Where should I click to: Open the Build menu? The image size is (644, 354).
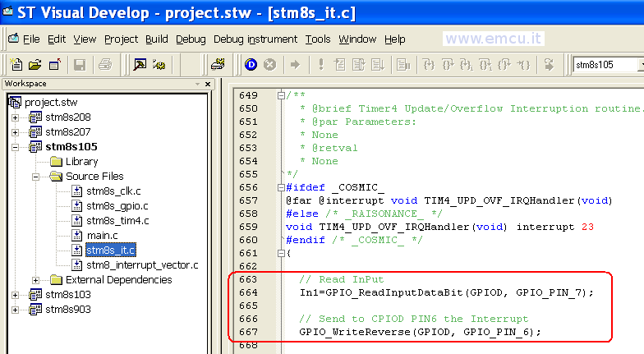click(x=156, y=39)
